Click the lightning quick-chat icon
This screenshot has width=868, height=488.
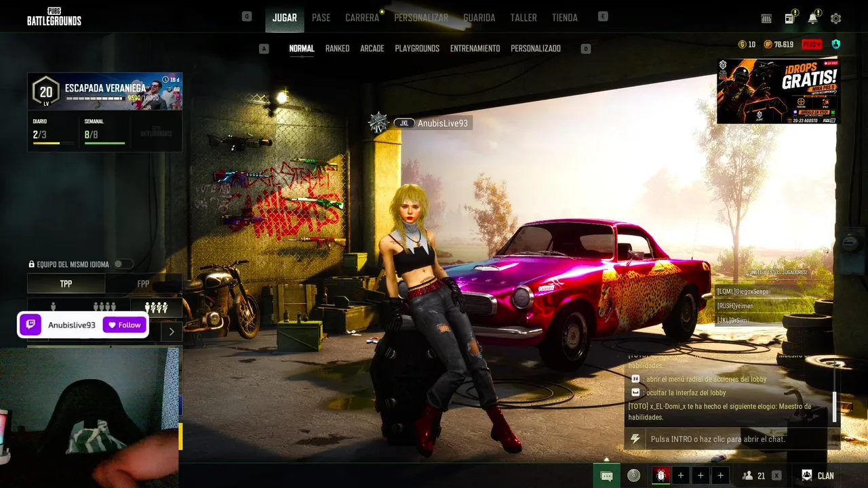point(635,439)
